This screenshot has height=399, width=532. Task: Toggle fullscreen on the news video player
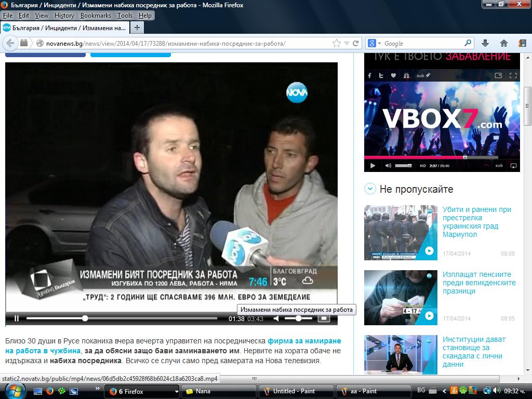pos(324,318)
